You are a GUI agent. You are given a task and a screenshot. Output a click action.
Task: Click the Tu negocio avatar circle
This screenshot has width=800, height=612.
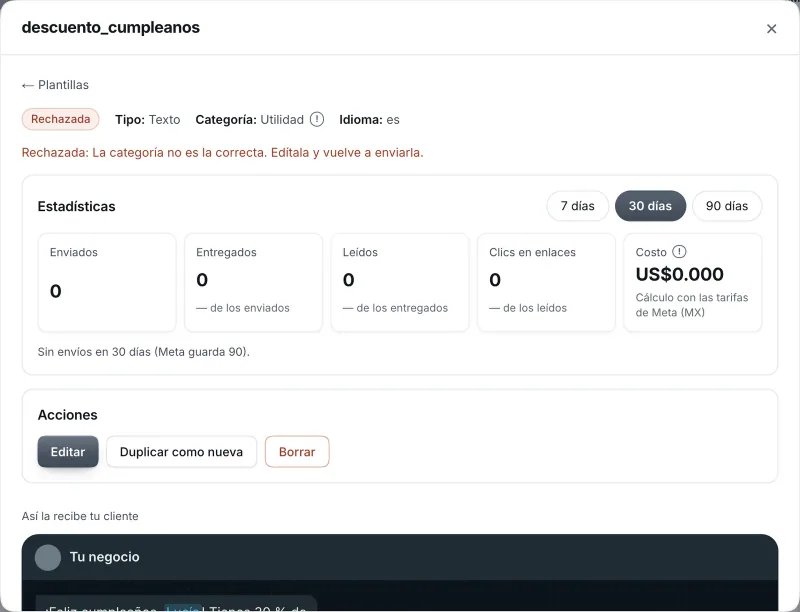coord(48,557)
